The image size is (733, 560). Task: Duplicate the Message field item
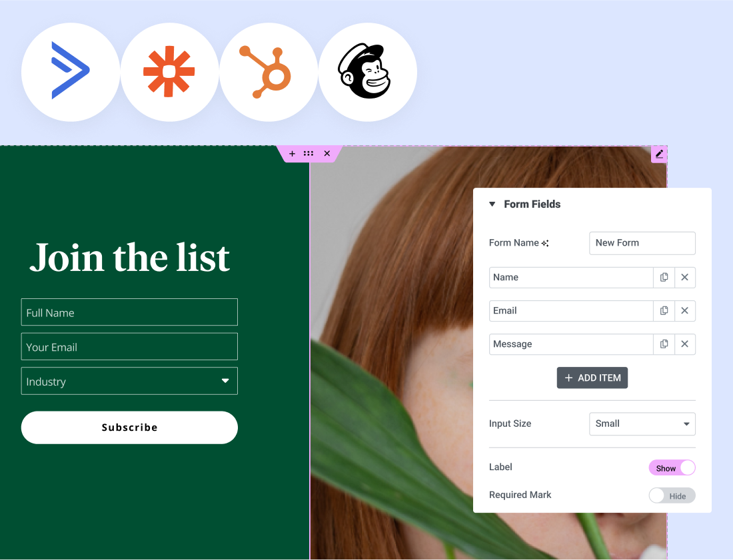[664, 344]
